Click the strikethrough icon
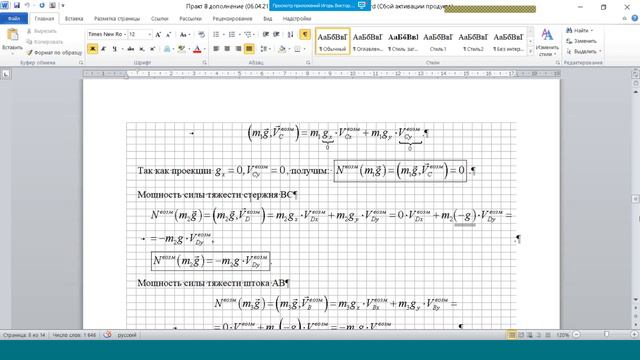Screen dimensions: 640x360 point(131,49)
